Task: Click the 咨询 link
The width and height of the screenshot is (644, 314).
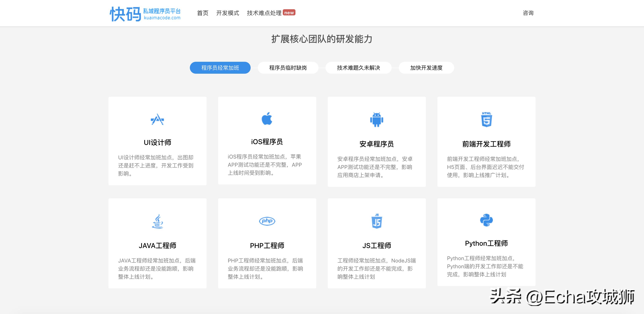Action: tap(528, 13)
